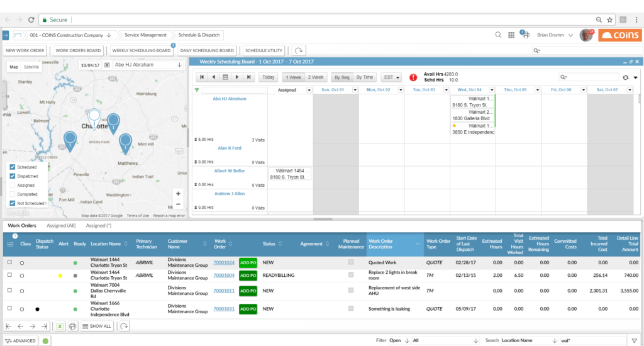This screenshot has height=346, width=644.
Task: Open the COINS search magnifier icon
Action: point(498,35)
